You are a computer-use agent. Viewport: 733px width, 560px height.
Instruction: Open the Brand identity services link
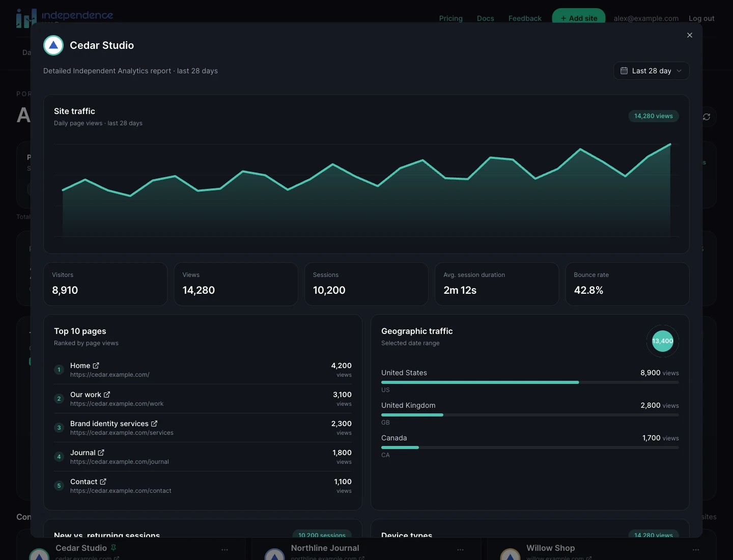[114, 424]
